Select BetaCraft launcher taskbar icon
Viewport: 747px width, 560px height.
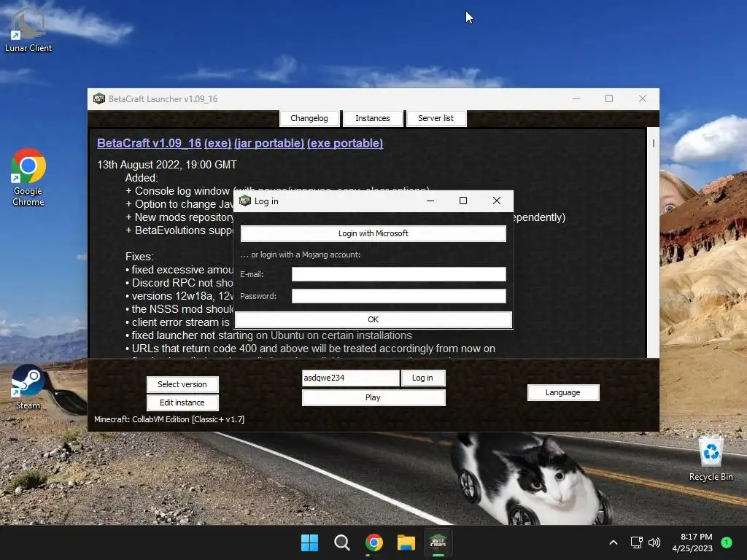438,542
